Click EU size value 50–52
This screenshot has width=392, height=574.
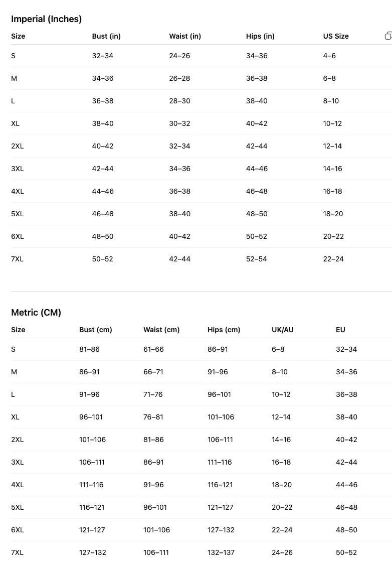point(346,552)
